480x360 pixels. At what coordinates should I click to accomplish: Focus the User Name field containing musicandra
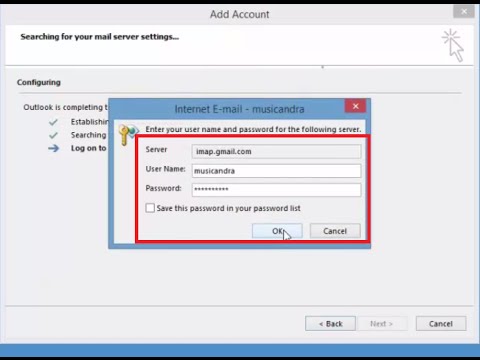point(276,171)
